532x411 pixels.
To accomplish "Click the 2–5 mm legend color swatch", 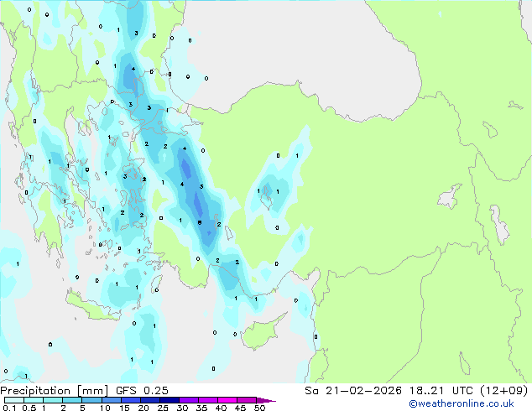I will [72, 400].
